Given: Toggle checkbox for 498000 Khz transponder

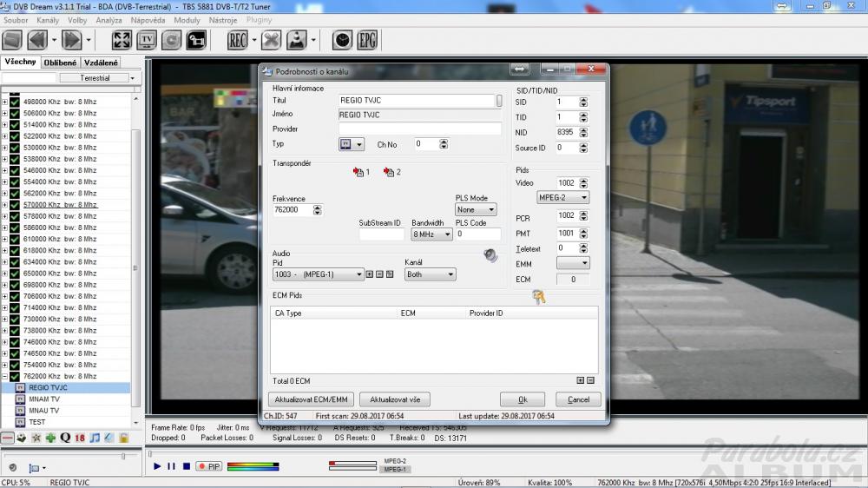Looking at the screenshot, I should tap(15, 102).
